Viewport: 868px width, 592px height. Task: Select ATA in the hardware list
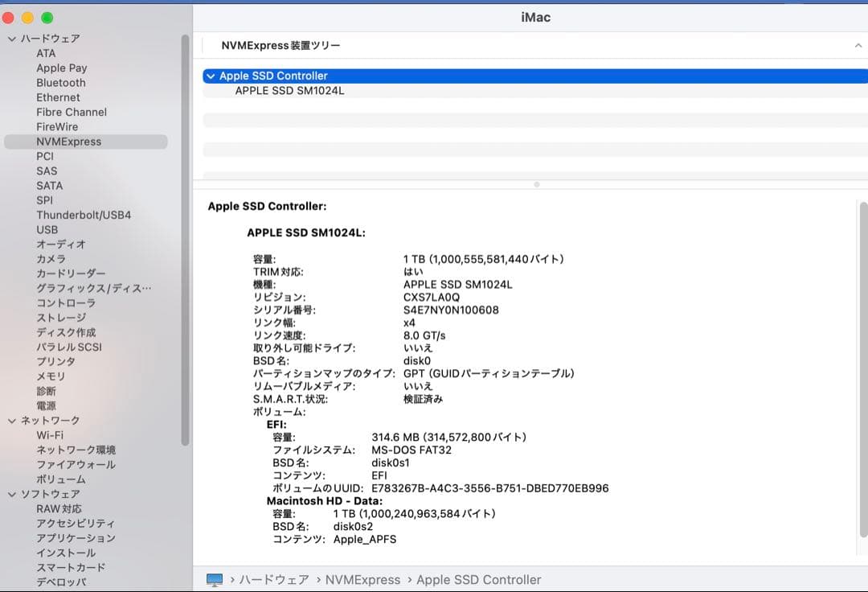pos(46,54)
